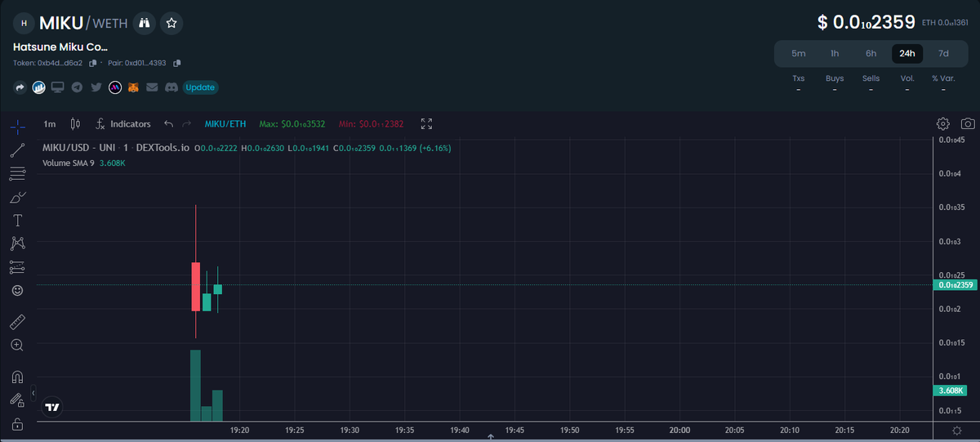Image resolution: width=980 pixels, height=442 pixels.
Task: Select the forecasting and measurement tool
Action: pos(17,267)
